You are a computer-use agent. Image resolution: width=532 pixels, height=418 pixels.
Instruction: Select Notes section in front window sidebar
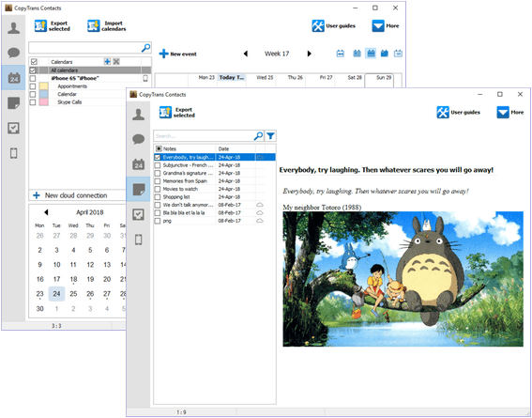coord(139,189)
